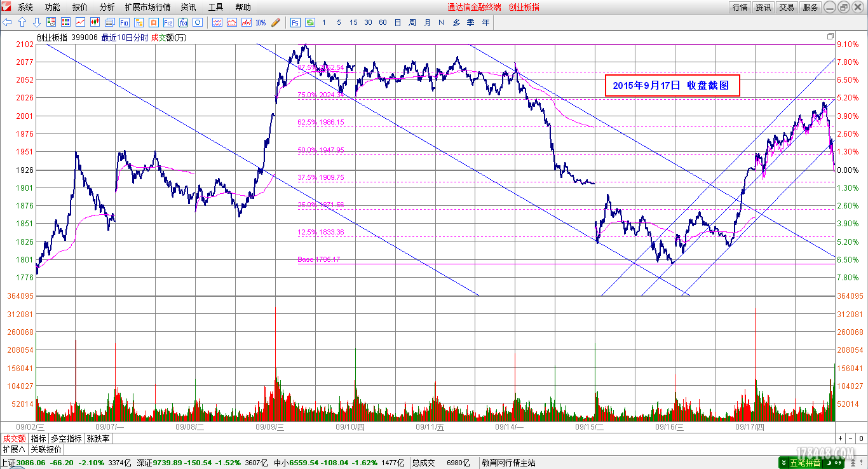
Task: Open the 工具 menu
Action: point(216,7)
